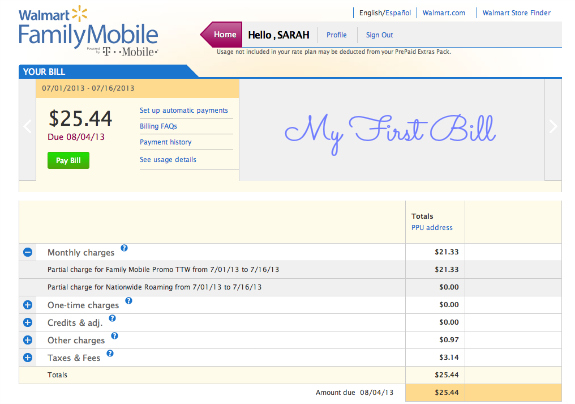Open help icon beside Monthly charges
This screenshot has height=404, width=575.
pyautogui.click(x=124, y=248)
